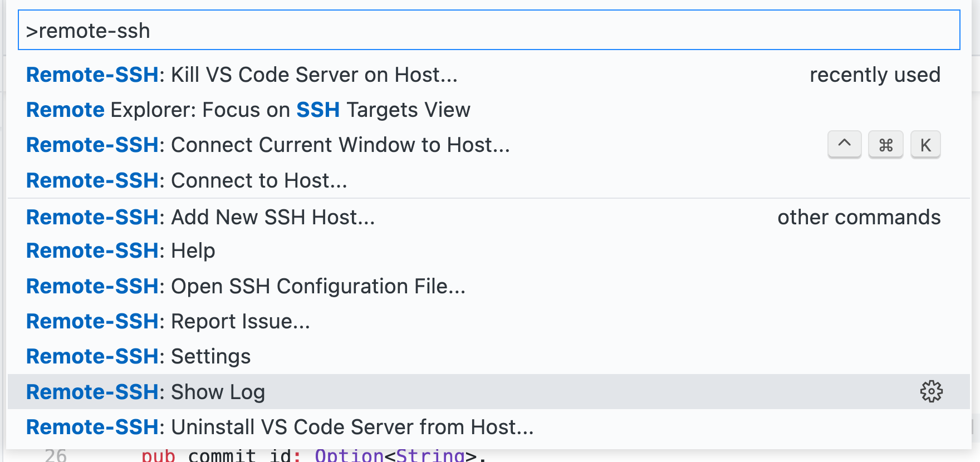Click the Command key badge for Connect Current Window

(885, 145)
